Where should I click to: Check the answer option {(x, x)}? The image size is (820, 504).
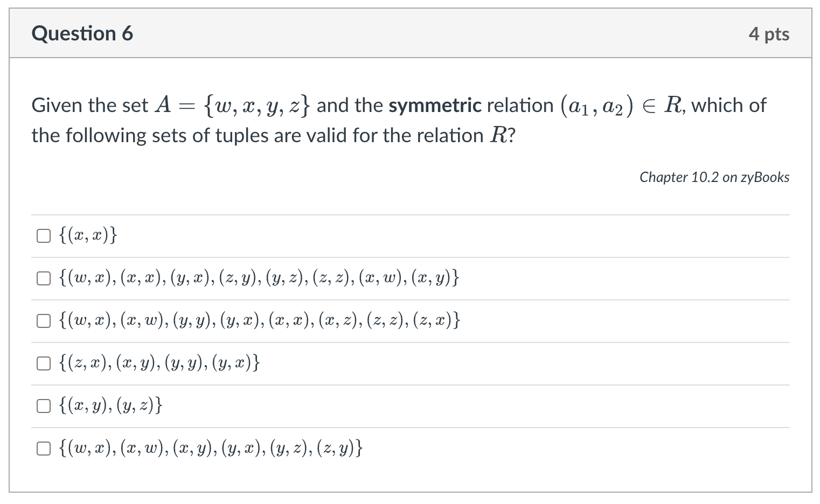pos(43,235)
